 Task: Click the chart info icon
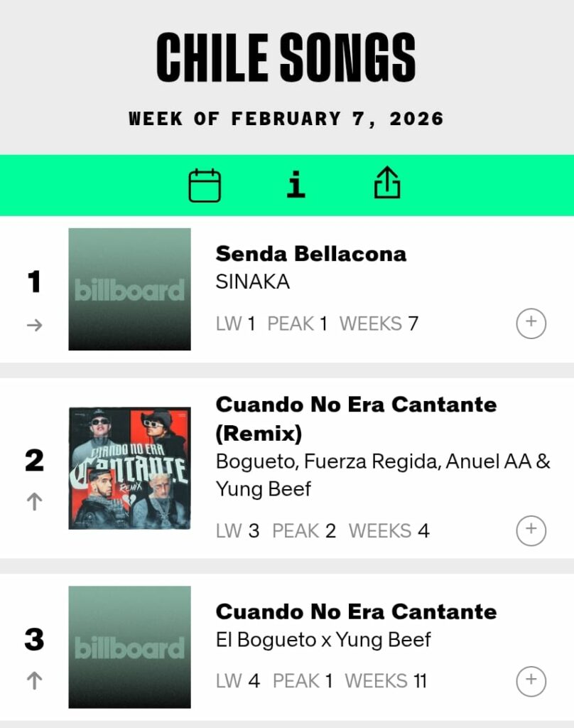pyautogui.click(x=296, y=186)
